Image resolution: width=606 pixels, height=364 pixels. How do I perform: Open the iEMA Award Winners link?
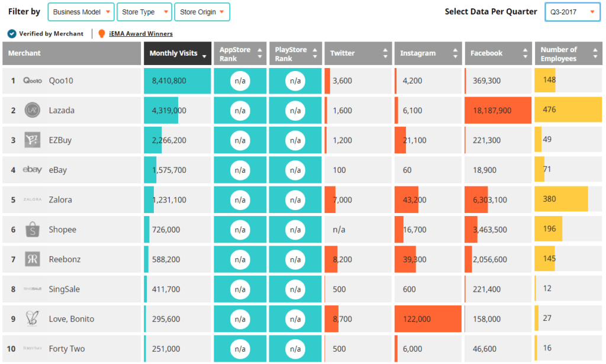[141, 34]
